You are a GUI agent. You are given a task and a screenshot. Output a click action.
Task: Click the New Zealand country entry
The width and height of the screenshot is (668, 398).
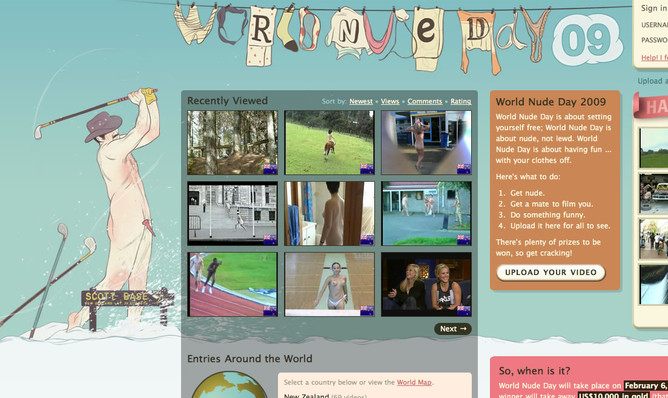325,395
